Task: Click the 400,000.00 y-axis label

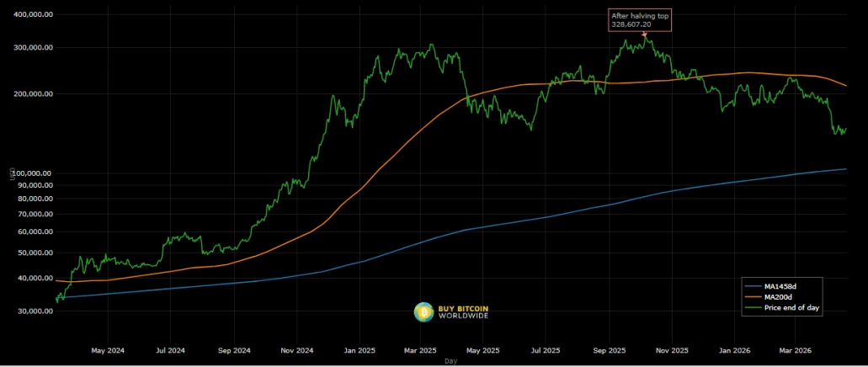Action: 32,14
